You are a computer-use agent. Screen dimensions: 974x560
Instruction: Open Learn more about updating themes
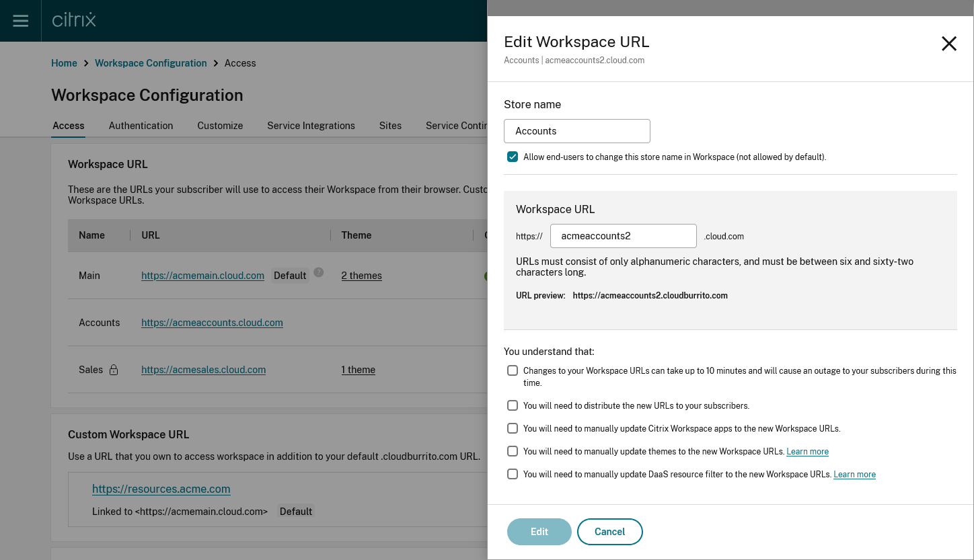tap(807, 451)
